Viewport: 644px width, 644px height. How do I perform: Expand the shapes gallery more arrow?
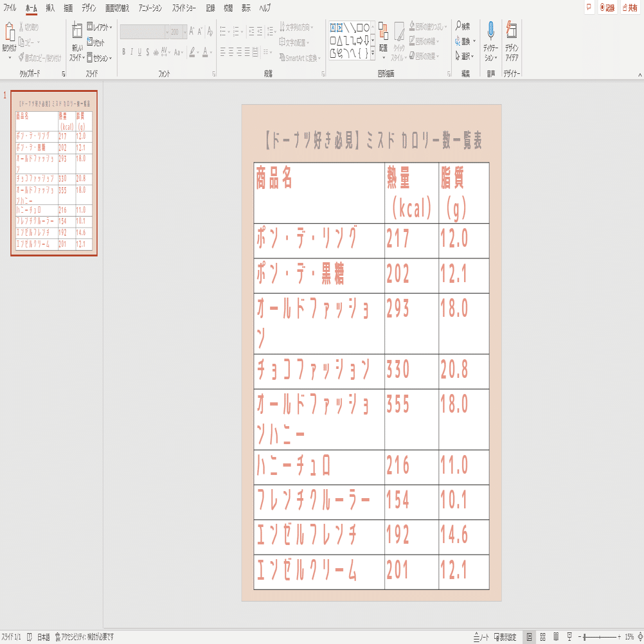point(373,53)
